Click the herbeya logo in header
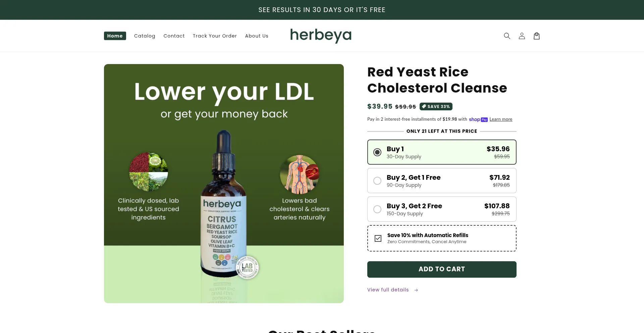644x333 pixels. [x=321, y=36]
